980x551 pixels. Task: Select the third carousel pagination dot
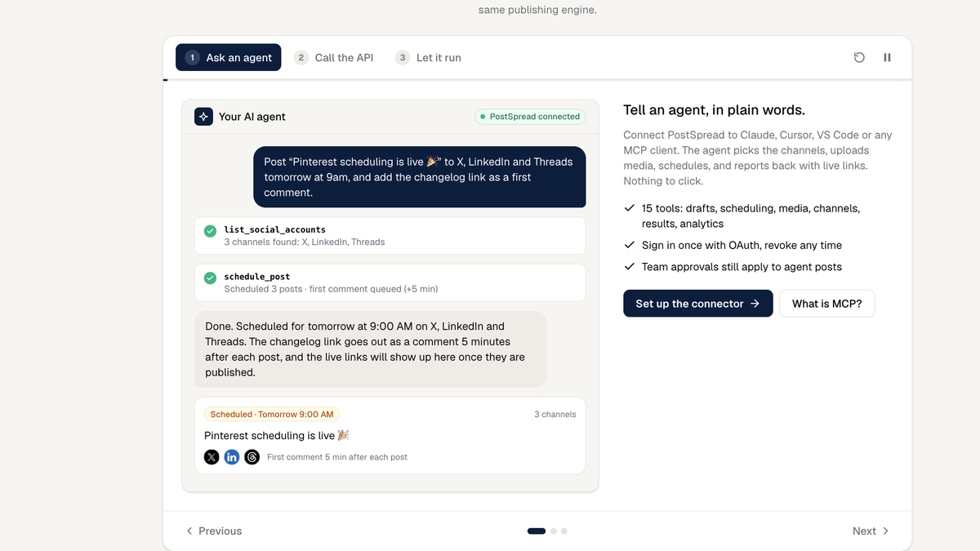[x=564, y=531]
